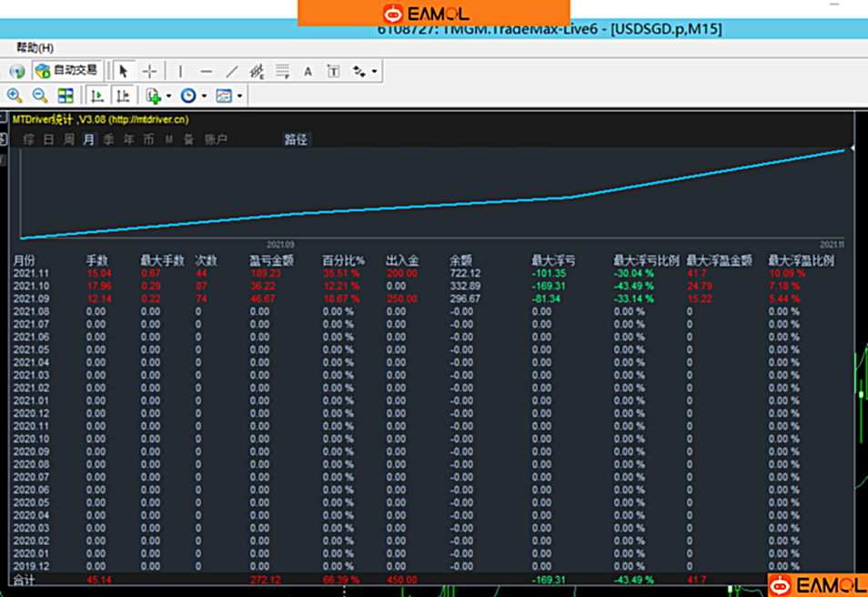Click the 百分比% column header

tap(343, 260)
